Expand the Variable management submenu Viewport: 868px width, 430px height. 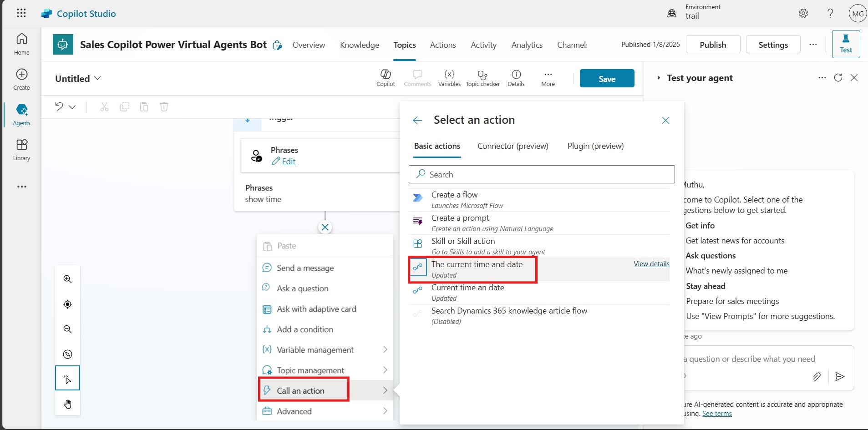325,350
